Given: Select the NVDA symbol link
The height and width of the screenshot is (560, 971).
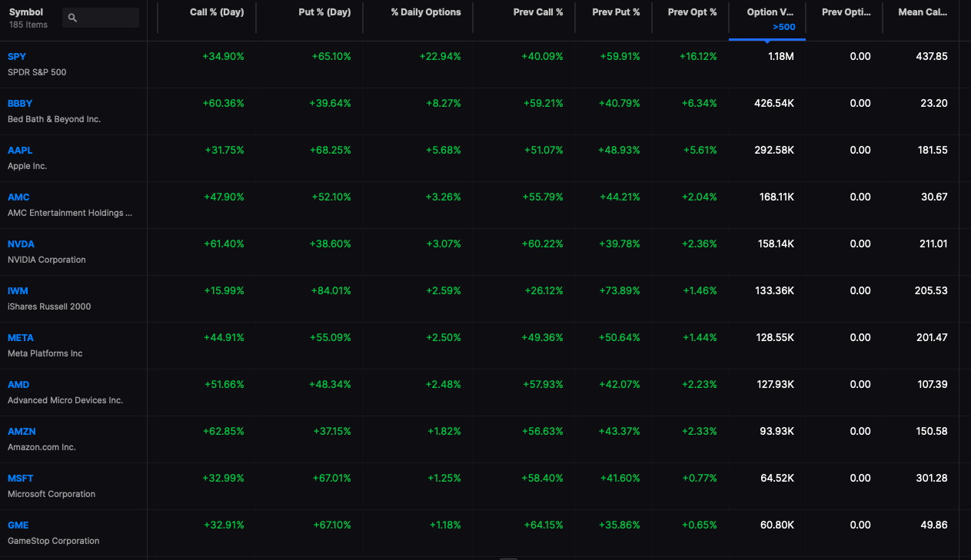Looking at the screenshot, I should (21, 244).
